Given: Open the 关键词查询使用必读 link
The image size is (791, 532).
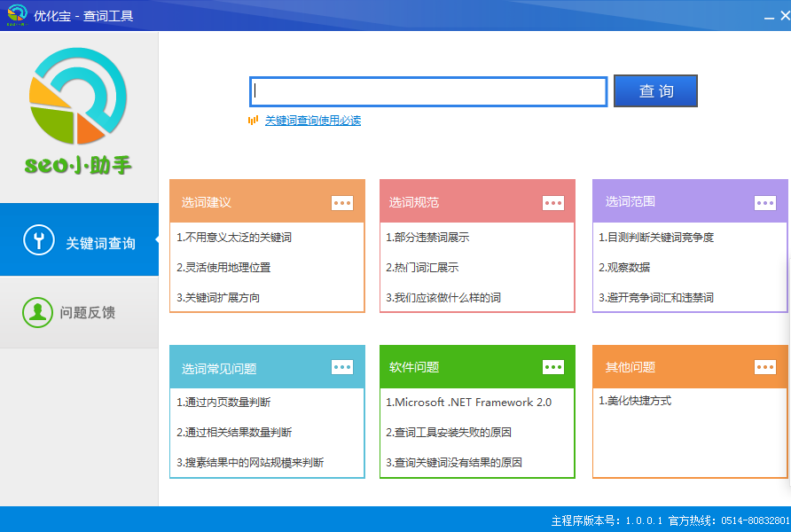Looking at the screenshot, I should (x=313, y=121).
